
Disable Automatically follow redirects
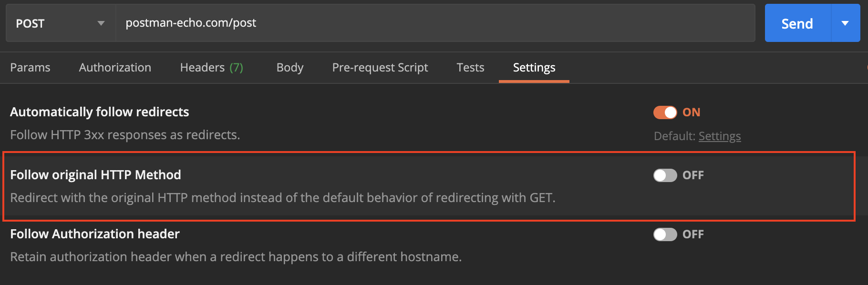[665, 112]
